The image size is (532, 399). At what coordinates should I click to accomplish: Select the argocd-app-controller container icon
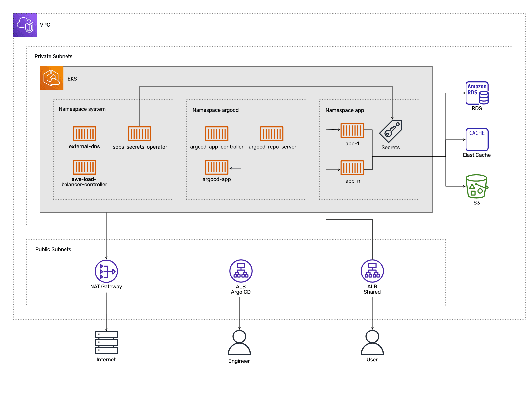(x=217, y=134)
